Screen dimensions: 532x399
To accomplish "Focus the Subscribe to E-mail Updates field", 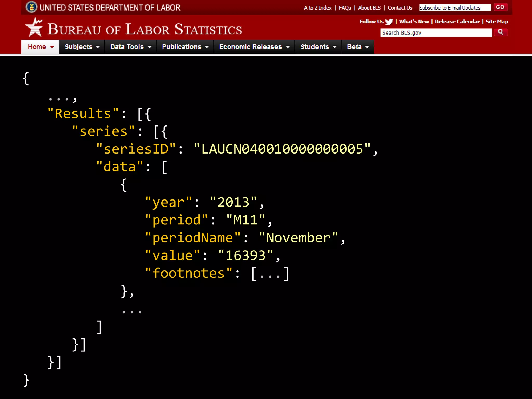I will (455, 8).
